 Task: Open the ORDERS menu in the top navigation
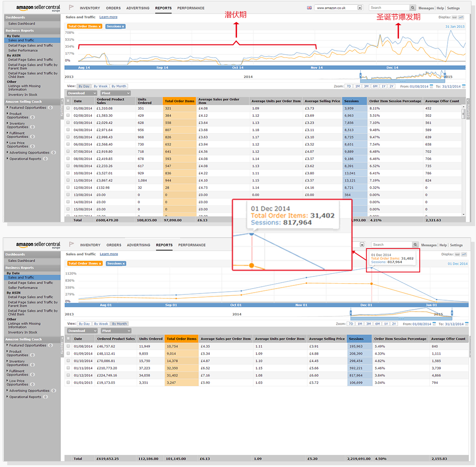[x=113, y=8]
